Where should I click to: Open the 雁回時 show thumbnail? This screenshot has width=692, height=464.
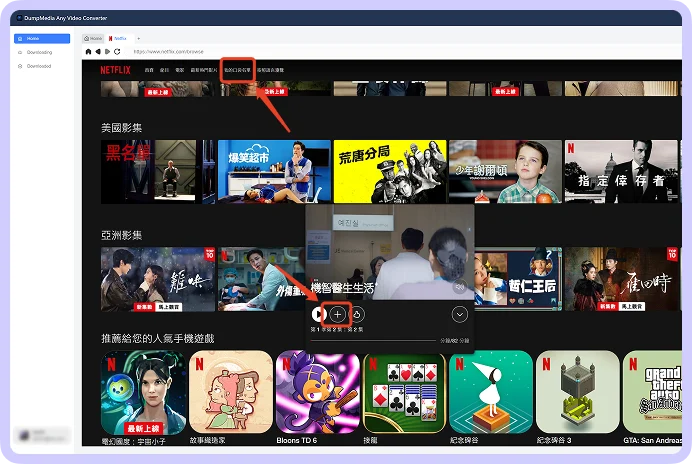(x=621, y=279)
